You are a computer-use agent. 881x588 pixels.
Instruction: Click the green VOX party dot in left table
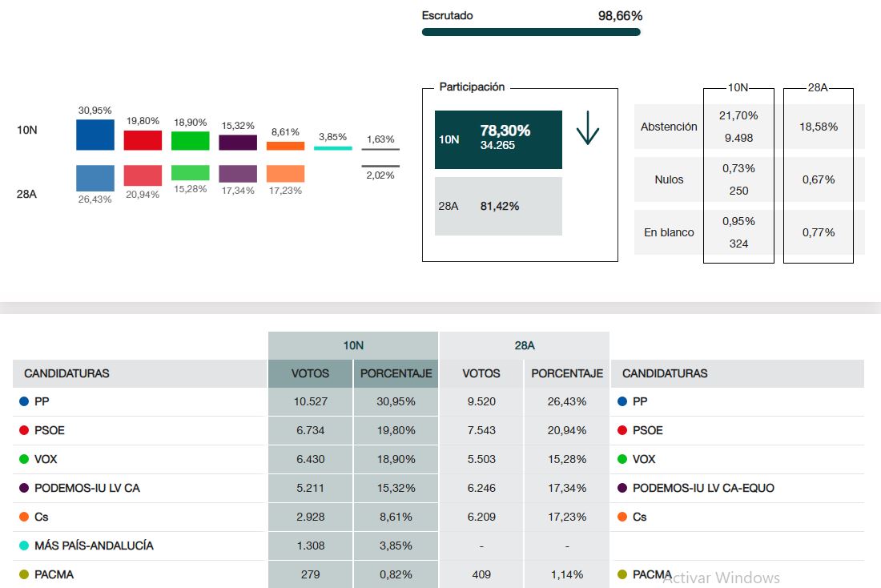(24, 459)
